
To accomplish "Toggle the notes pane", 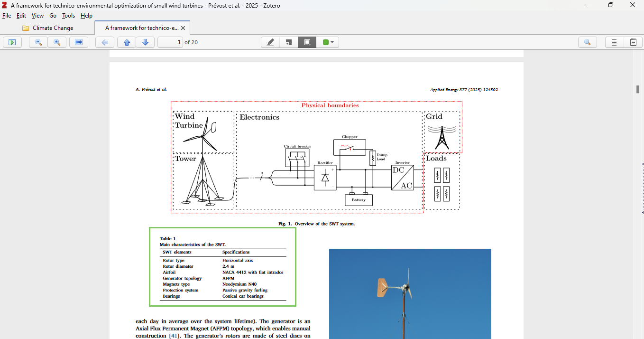I will (633, 42).
